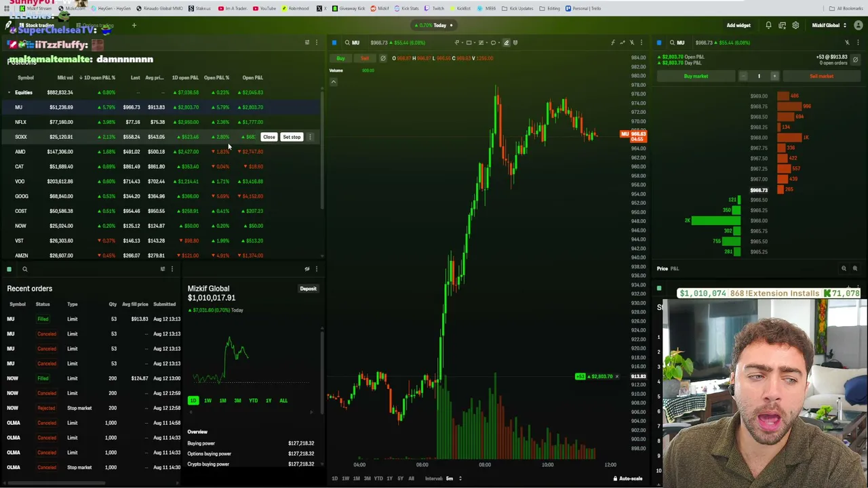Select 1D range on account chart

pos(193,401)
